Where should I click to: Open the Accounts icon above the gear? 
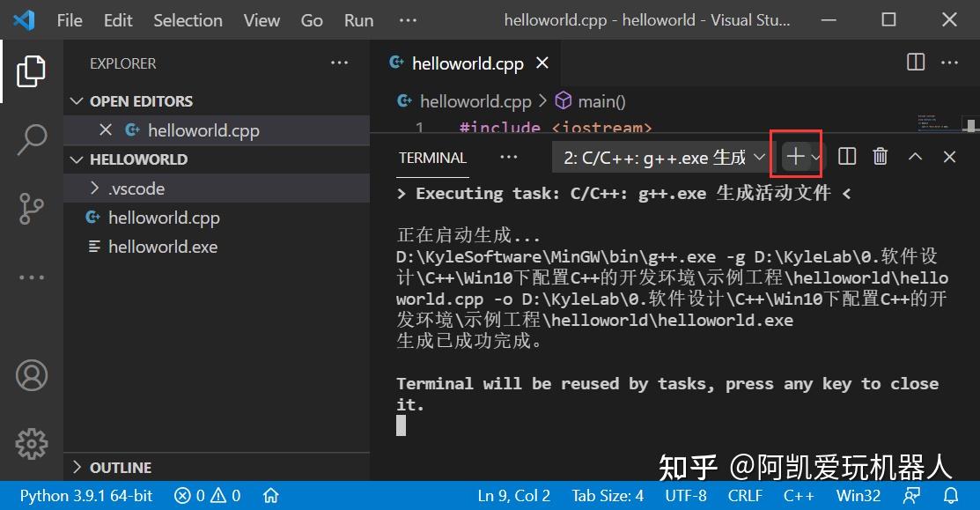[32, 374]
